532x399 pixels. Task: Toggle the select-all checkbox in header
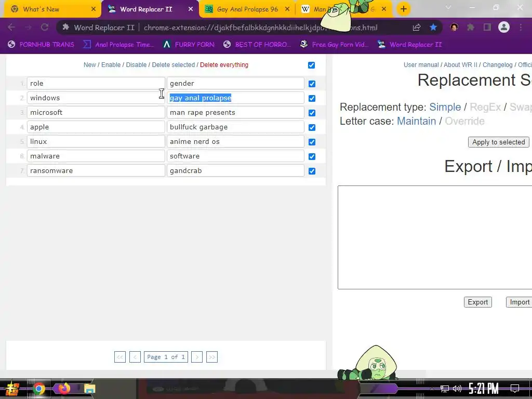point(312,65)
